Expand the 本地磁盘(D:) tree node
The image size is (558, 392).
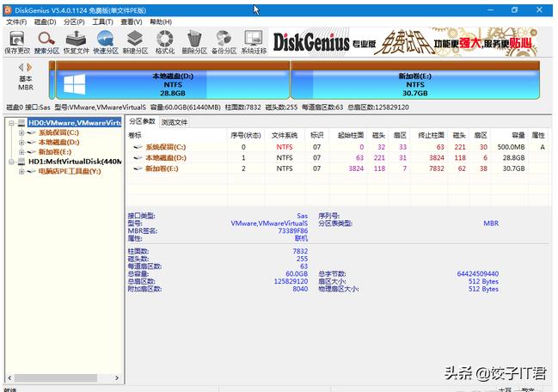(21, 143)
